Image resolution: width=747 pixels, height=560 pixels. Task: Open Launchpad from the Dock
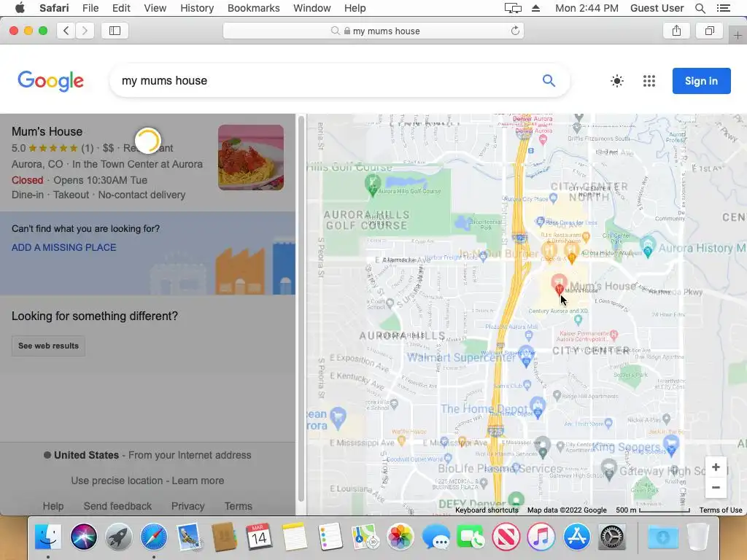(118, 536)
